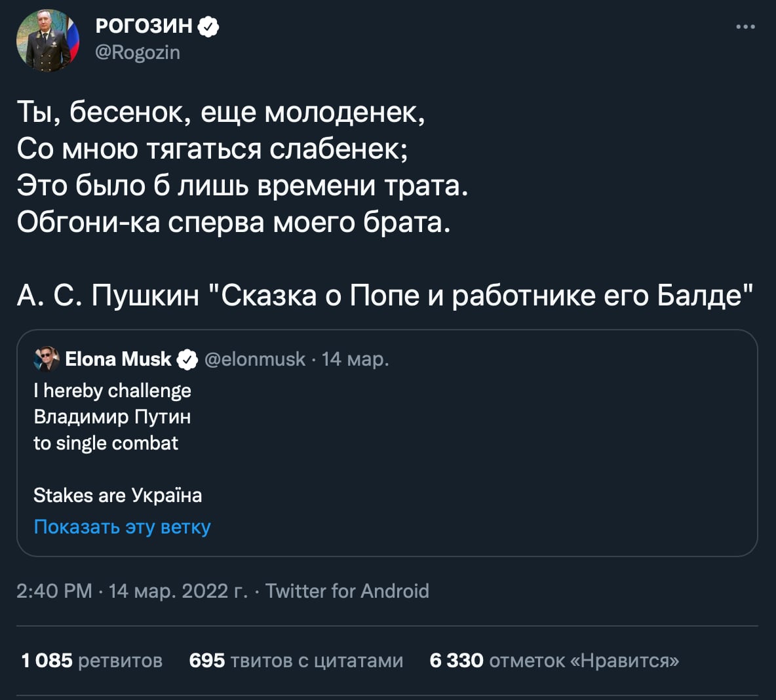Open the Twitter for Android source link
Screen dimensions: 776x700
pos(347,591)
